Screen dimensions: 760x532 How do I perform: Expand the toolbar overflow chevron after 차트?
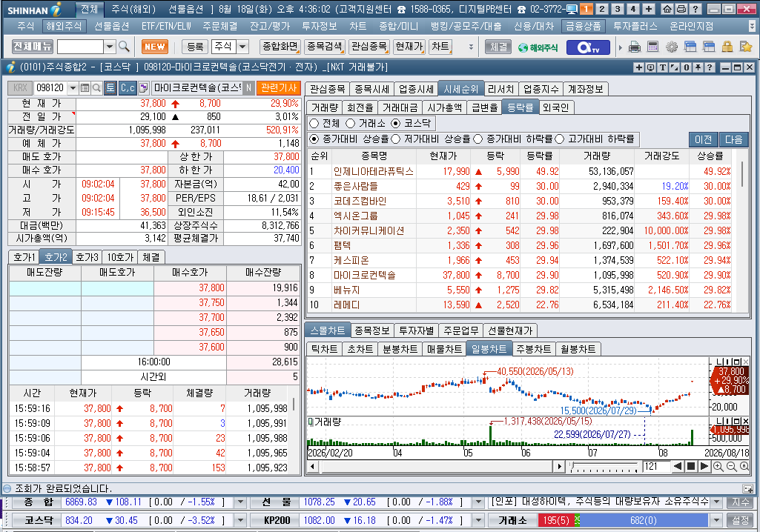tap(471, 47)
